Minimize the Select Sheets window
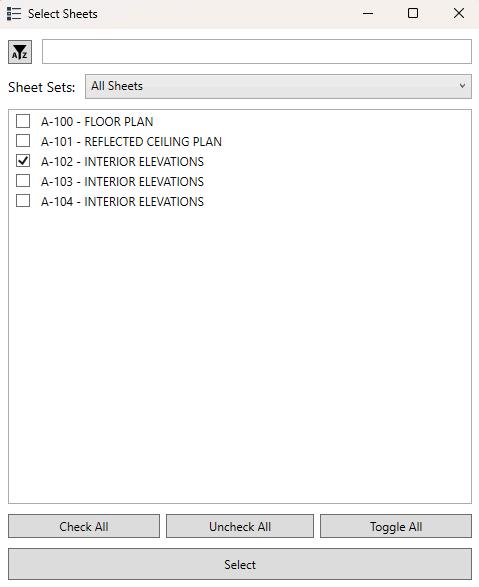479x587 pixels. click(368, 14)
